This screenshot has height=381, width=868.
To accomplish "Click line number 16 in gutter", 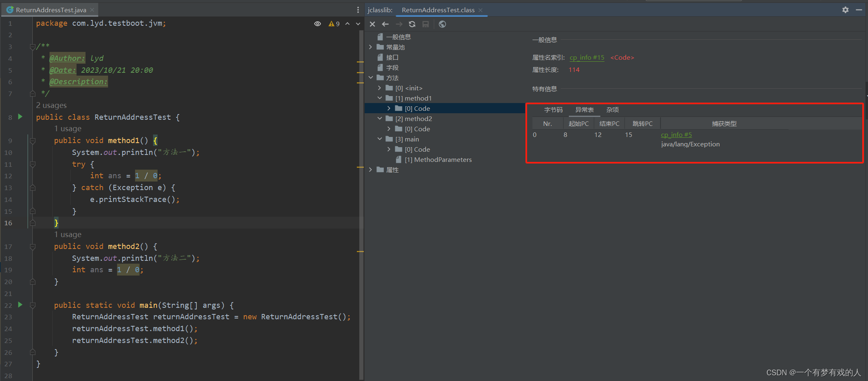I will (x=8, y=223).
